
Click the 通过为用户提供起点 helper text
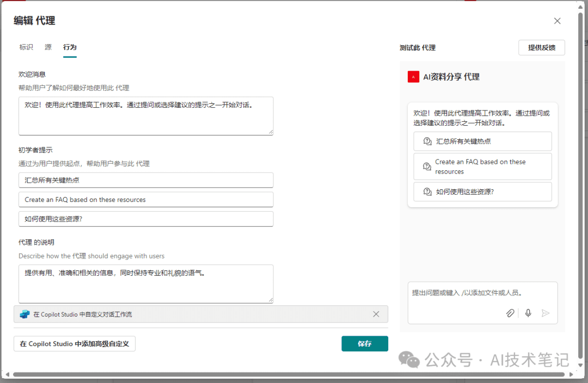click(84, 164)
